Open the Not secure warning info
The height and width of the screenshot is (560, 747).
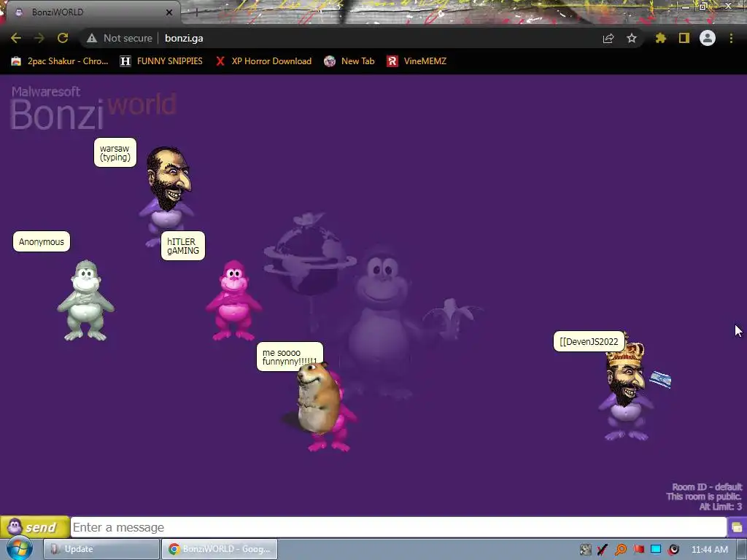pyautogui.click(x=119, y=38)
